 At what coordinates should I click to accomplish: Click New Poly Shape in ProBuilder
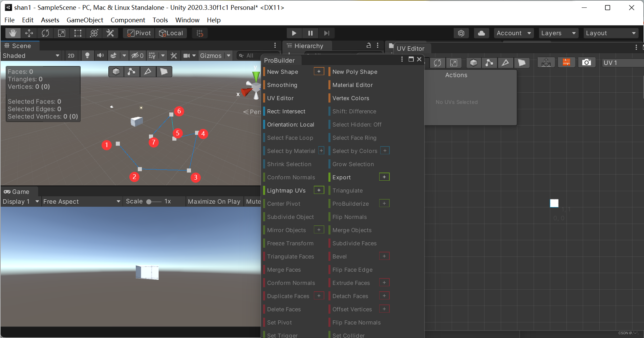click(355, 72)
